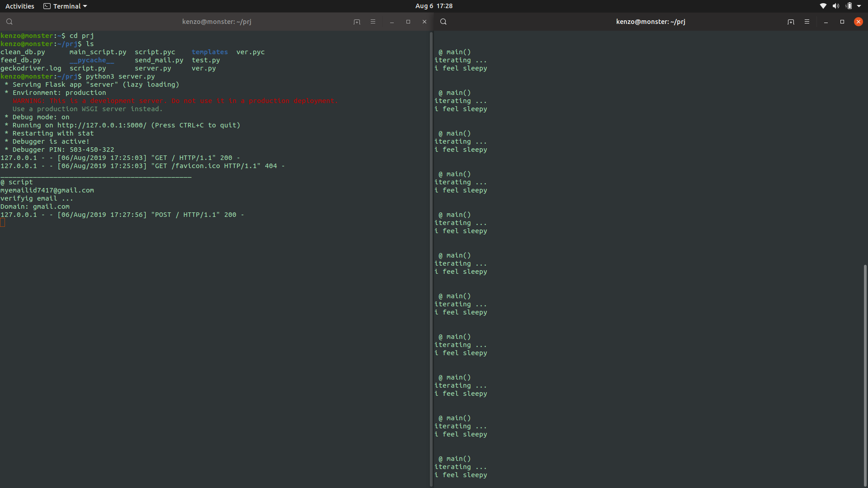
Task: Click the left terminal scrollbar
Action: [x=431, y=259]
